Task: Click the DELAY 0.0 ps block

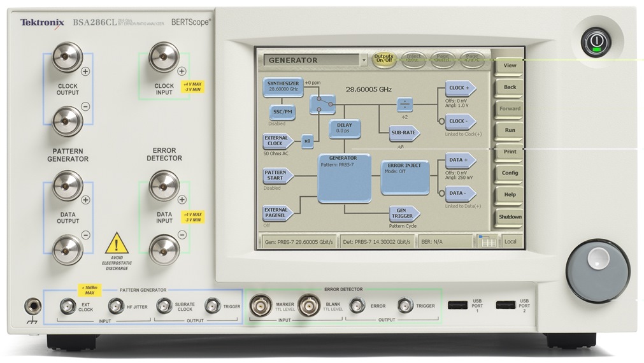Action: (345, 129)
